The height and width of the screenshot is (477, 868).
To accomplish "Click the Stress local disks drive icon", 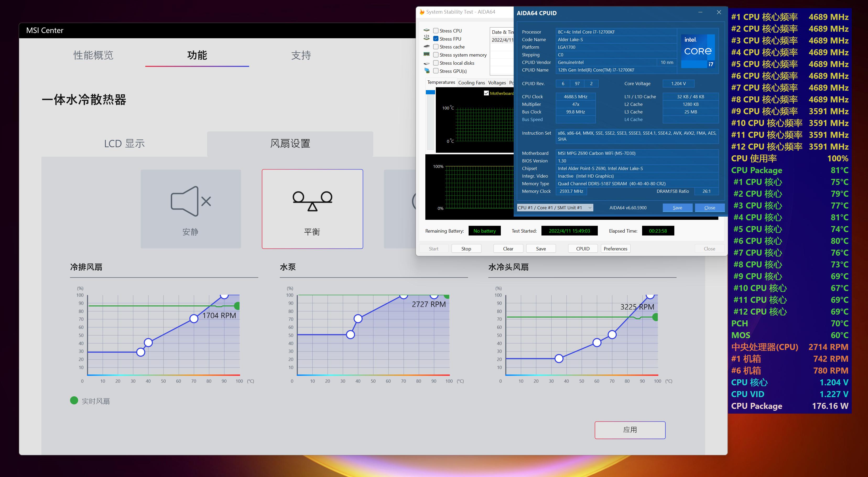I will pyautogui.click(x=427, y=63).
